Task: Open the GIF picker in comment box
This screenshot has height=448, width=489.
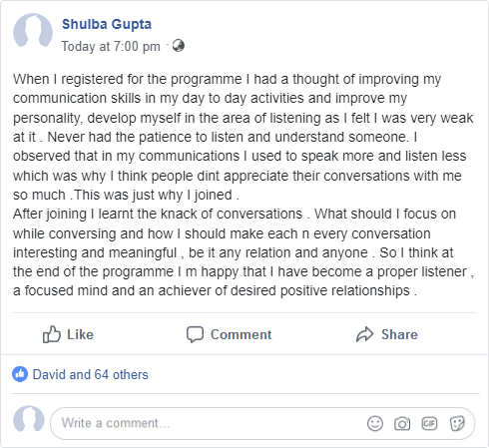Action: point(429,423)
